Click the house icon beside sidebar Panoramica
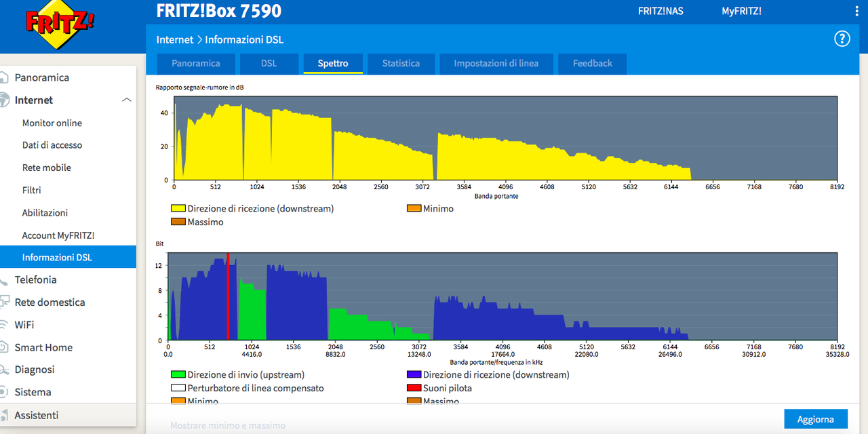This screenshot has height=434, width=868. 5,77
